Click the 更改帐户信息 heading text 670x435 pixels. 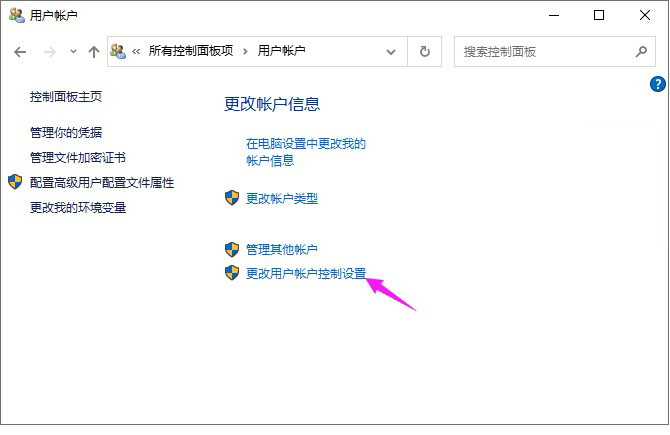pos(272,104)
